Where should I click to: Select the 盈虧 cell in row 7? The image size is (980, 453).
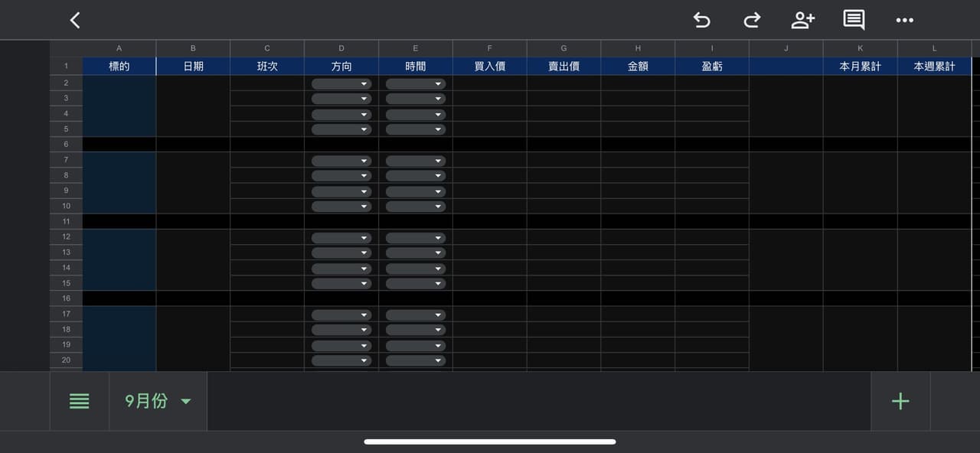(x=712, y=161)
